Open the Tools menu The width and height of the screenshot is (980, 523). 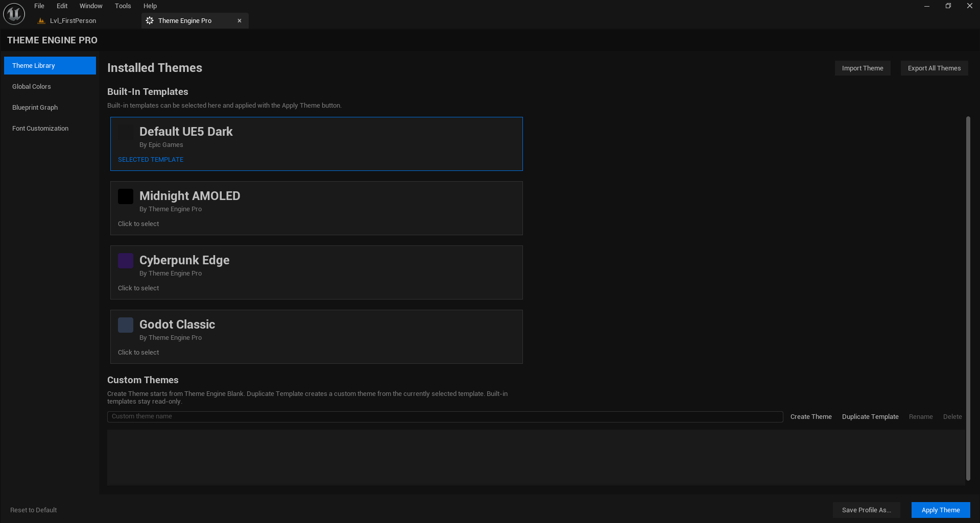click(x=123, y=6)
